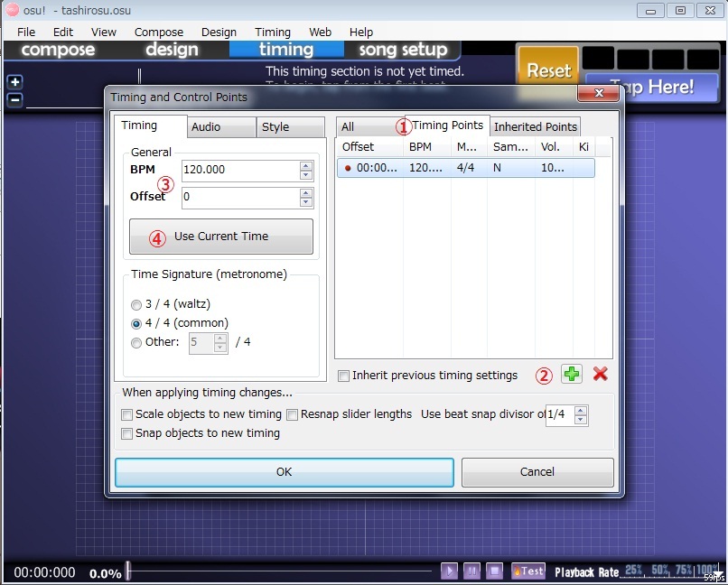
Task: Switch to the compose editor mode
Action: (58, 50)
